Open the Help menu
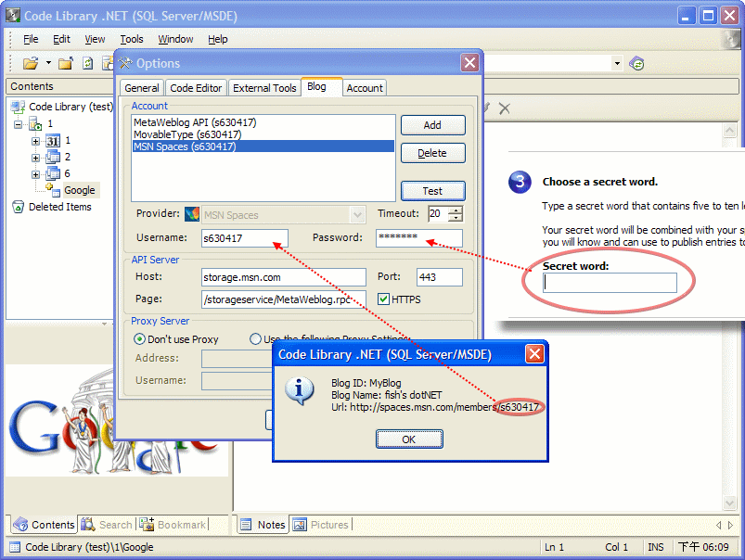745x560 pixels. [218, 39]
